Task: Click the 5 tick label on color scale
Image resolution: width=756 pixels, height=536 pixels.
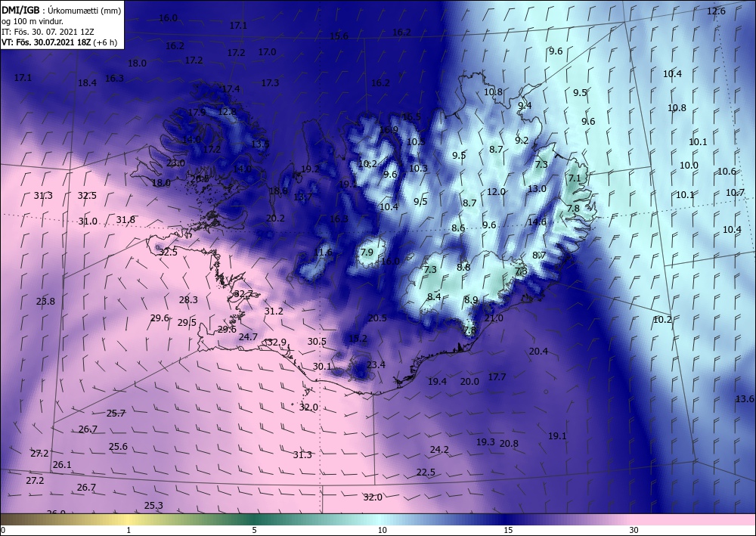Action: click(254, 530)
